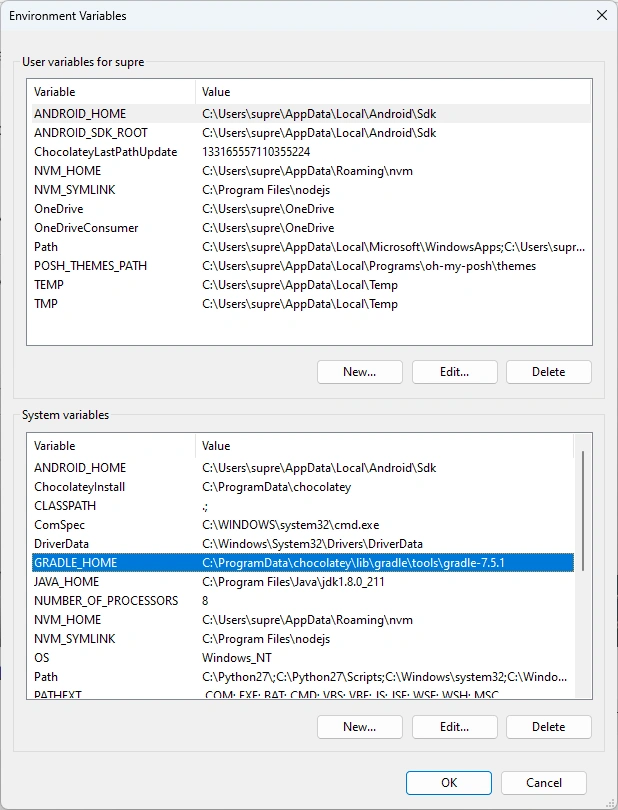
Task: Select the TEMP user variable
Action: tap(48, 285)
